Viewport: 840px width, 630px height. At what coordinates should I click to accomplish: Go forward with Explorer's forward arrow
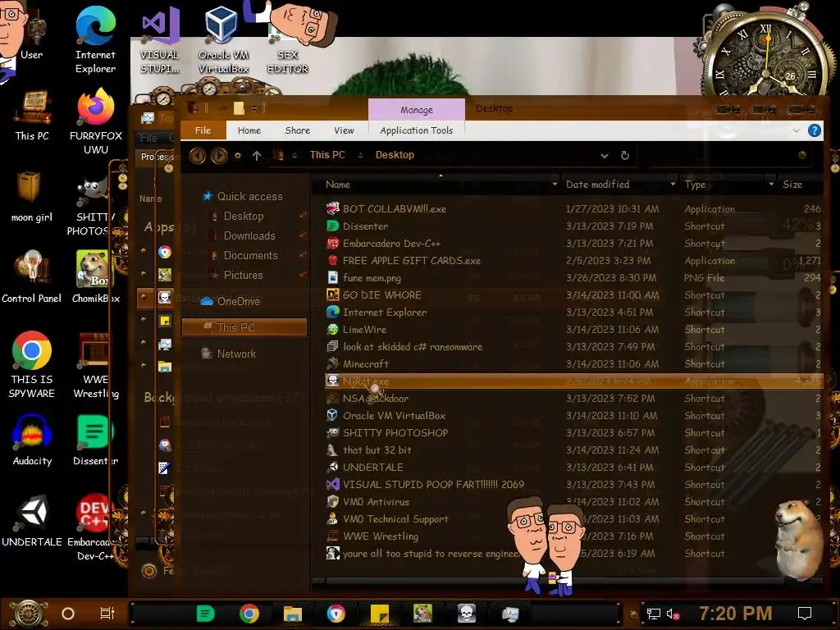(x=218, y=155)
